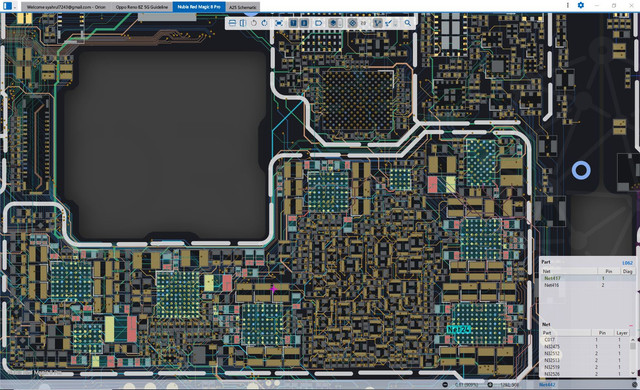Viewport: 640px width, 390px height.
Task: Click the horizontal split view icon in toolbar
Action: pyautogui.click(x=232, y=23)
